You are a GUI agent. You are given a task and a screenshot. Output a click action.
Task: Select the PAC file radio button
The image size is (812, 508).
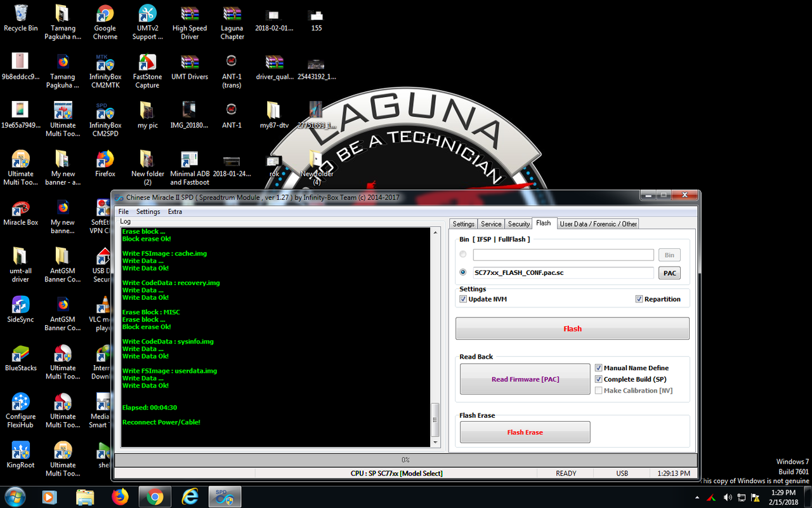(463, 272)
